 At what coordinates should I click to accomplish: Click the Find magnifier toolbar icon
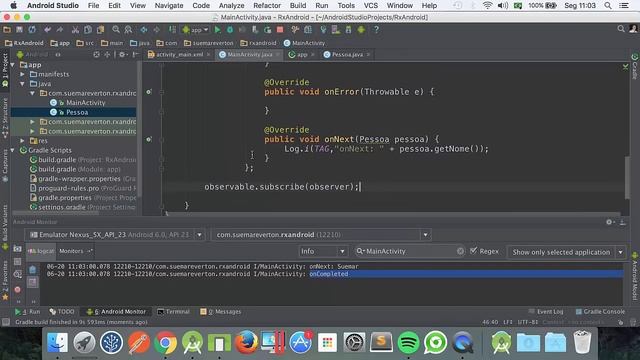(116, 29)
